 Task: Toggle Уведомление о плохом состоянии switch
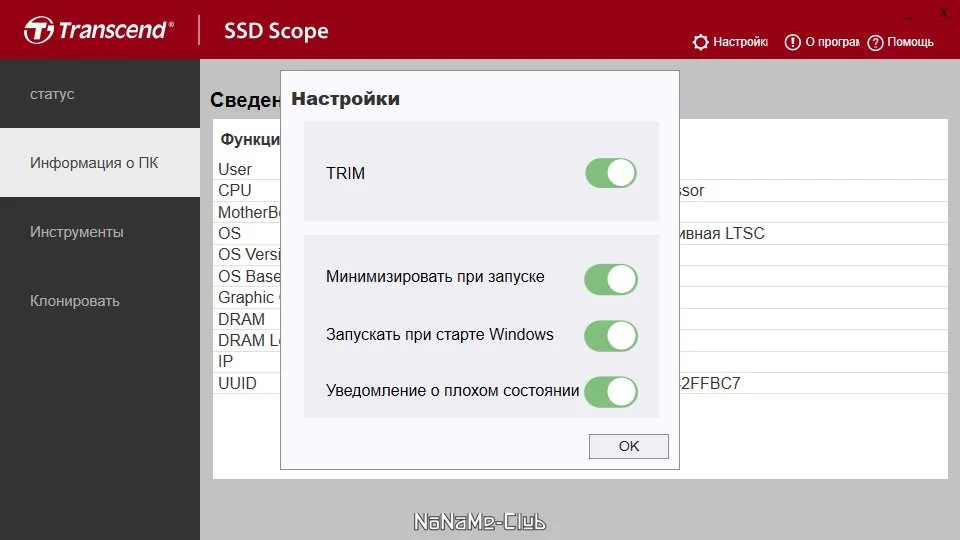(x=611, y=392)
